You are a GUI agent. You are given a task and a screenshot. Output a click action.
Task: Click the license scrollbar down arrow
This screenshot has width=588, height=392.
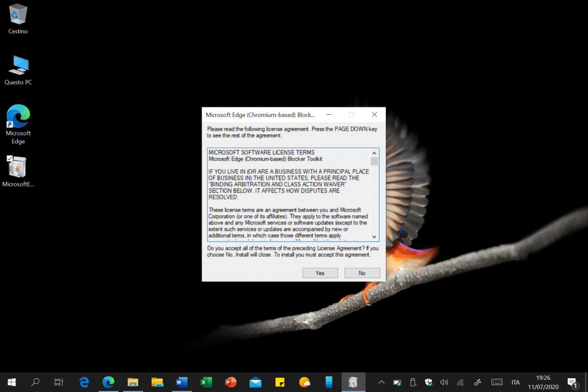coord(374,236)
